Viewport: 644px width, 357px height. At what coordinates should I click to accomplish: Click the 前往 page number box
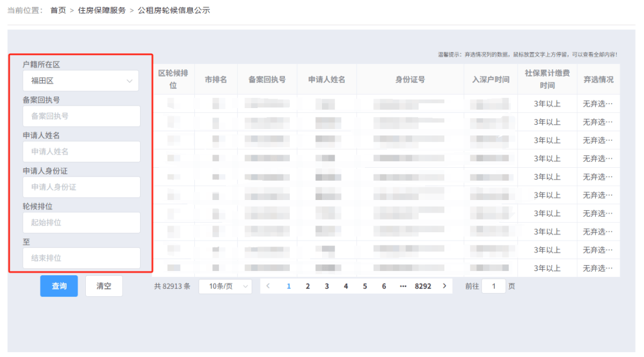click(494, 286)
